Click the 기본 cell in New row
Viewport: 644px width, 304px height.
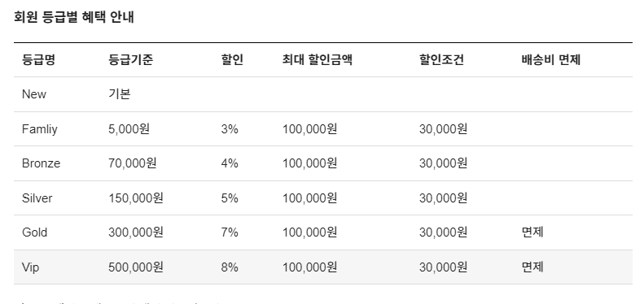120,94
